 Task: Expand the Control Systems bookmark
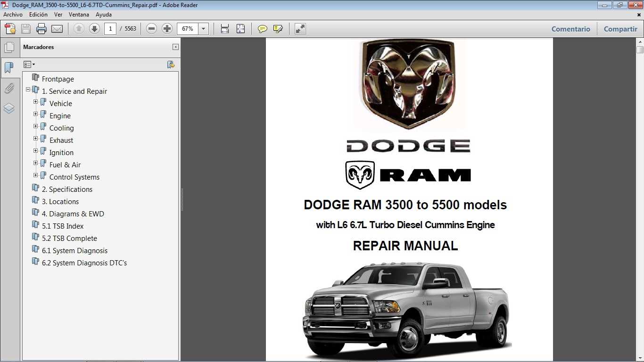(36, 175)
